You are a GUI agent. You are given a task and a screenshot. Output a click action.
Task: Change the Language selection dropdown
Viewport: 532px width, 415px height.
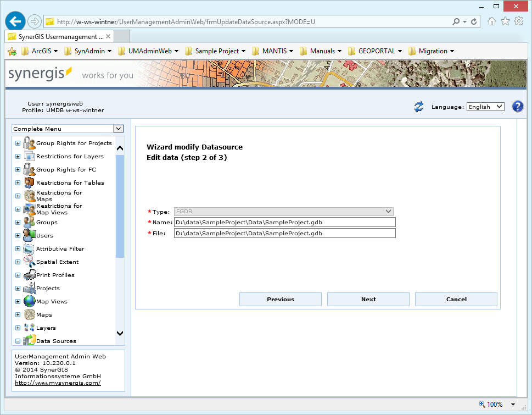485,106
